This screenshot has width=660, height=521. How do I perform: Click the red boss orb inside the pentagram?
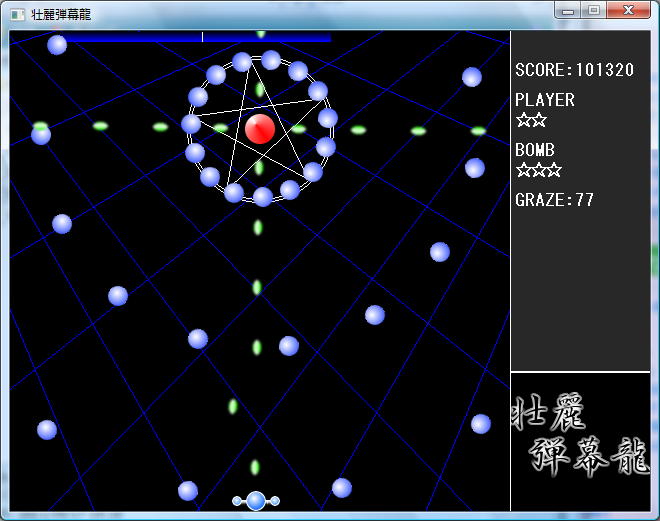[260, 129]
